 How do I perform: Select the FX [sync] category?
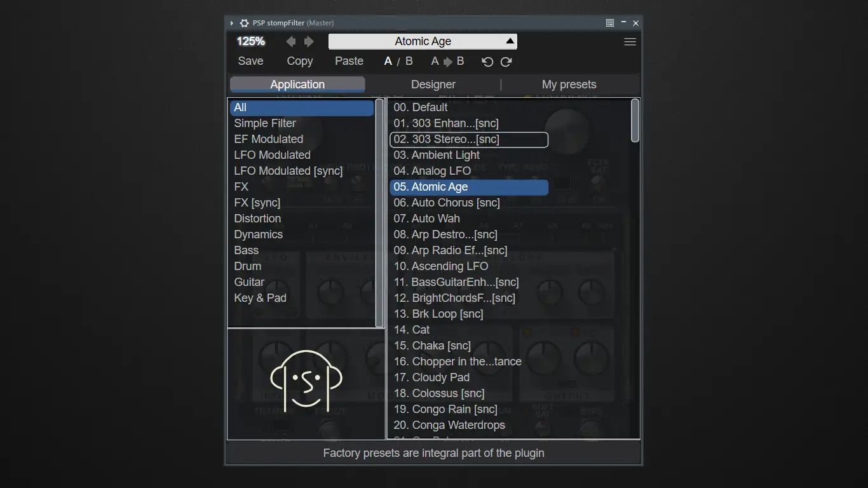[302, 203]
